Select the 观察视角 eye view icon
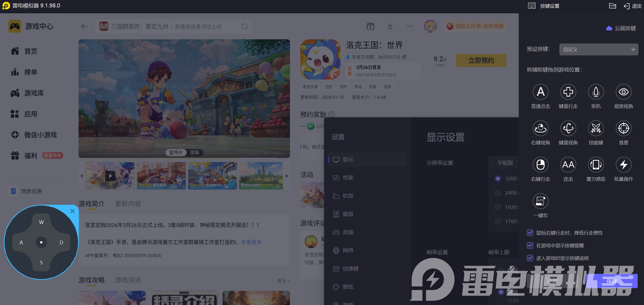This screenshot has width=644, height=305. point(623,92)
